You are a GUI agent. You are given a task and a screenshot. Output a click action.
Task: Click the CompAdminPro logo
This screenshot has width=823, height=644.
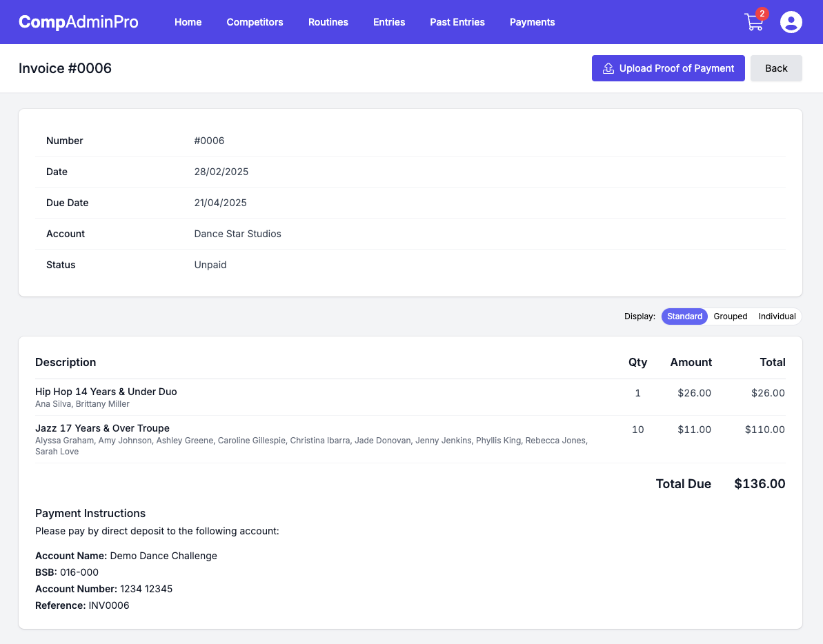click(78, 22)
